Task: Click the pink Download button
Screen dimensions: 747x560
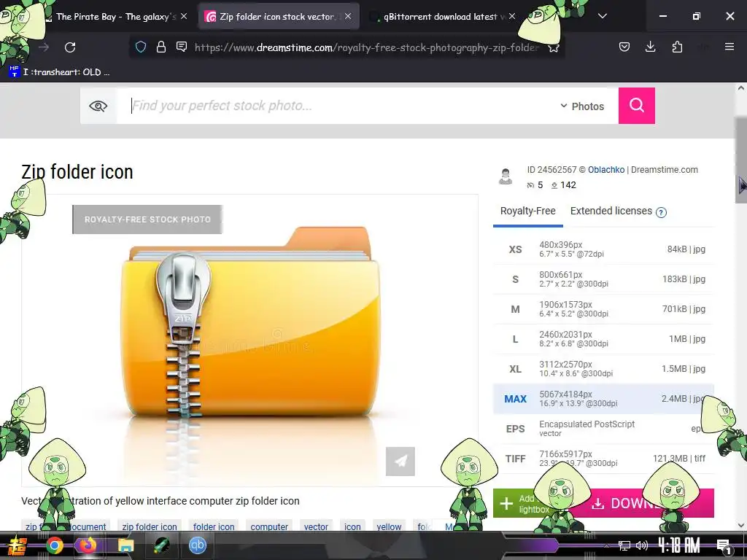Action: point(640,503)
